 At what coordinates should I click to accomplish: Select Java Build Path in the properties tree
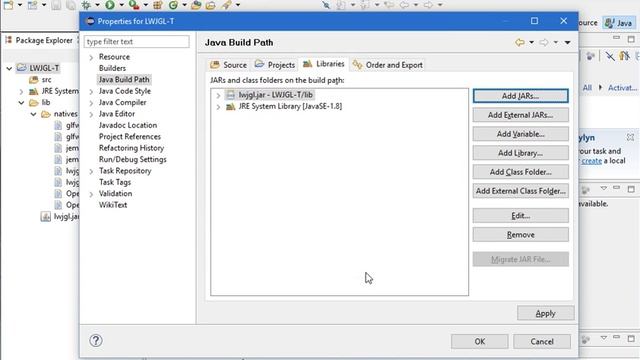tap(124, 80)
